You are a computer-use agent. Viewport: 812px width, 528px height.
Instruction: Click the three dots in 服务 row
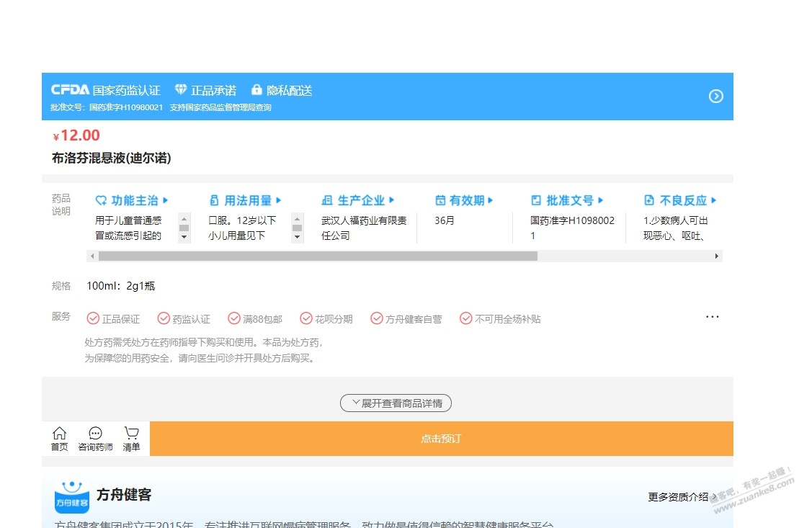coord(713,316)
